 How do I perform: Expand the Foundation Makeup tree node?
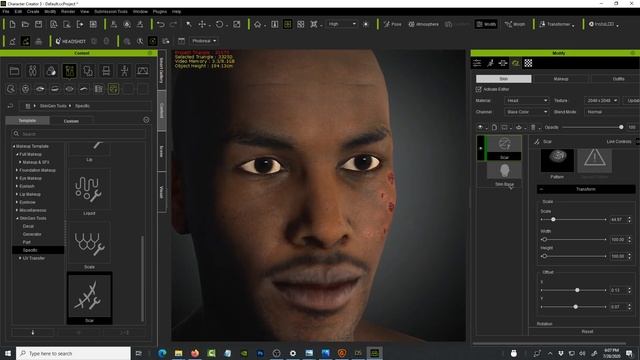point(17,170)
